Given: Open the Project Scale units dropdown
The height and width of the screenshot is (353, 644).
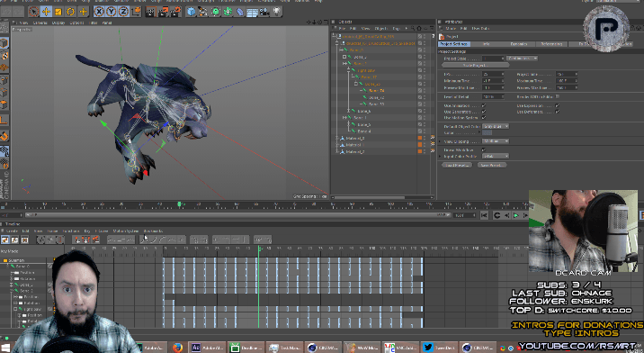Looking at the screenshot, I should tap(522, 59).
